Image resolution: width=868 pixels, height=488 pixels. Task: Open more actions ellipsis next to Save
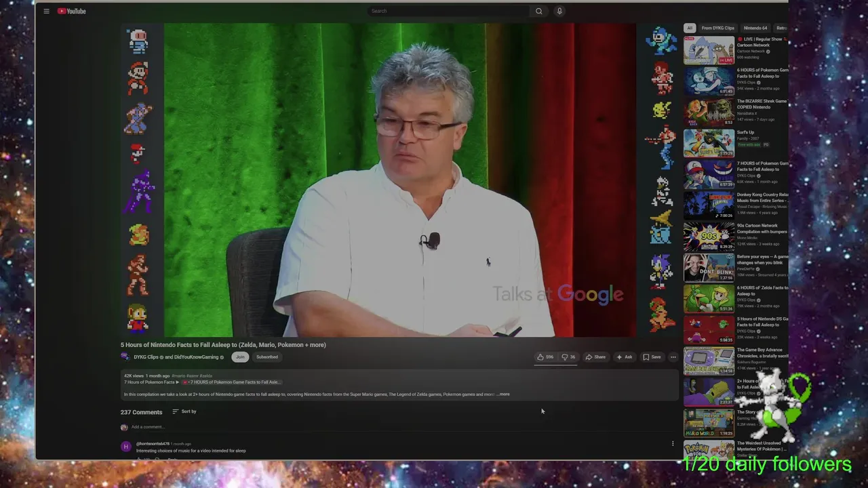coord(673,357)
